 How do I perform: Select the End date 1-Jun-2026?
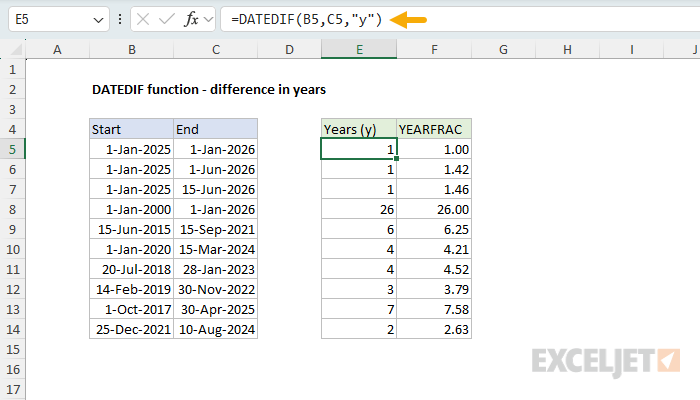click(216, 169)
